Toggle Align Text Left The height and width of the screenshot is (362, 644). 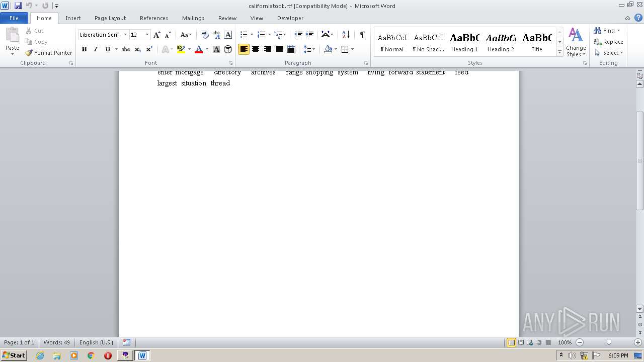(x=244, y=49)
